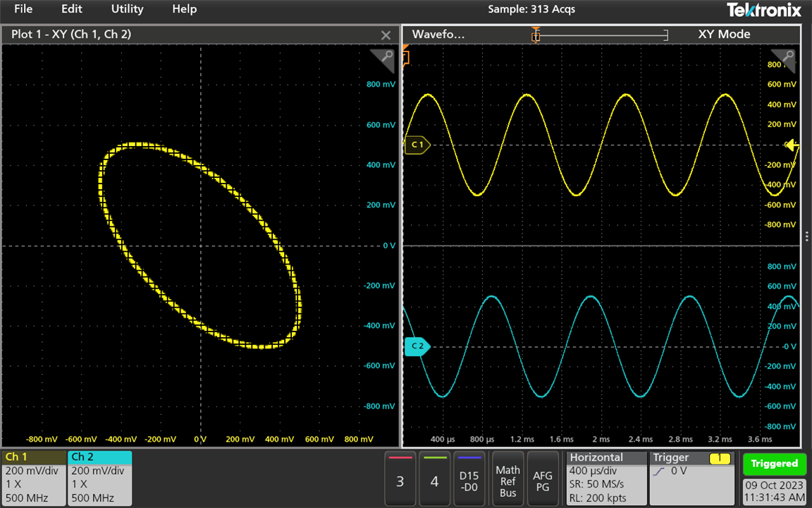Select the C 1 channel handle
The width and height of the screenshot is (812, 508).
pos(417,145)
